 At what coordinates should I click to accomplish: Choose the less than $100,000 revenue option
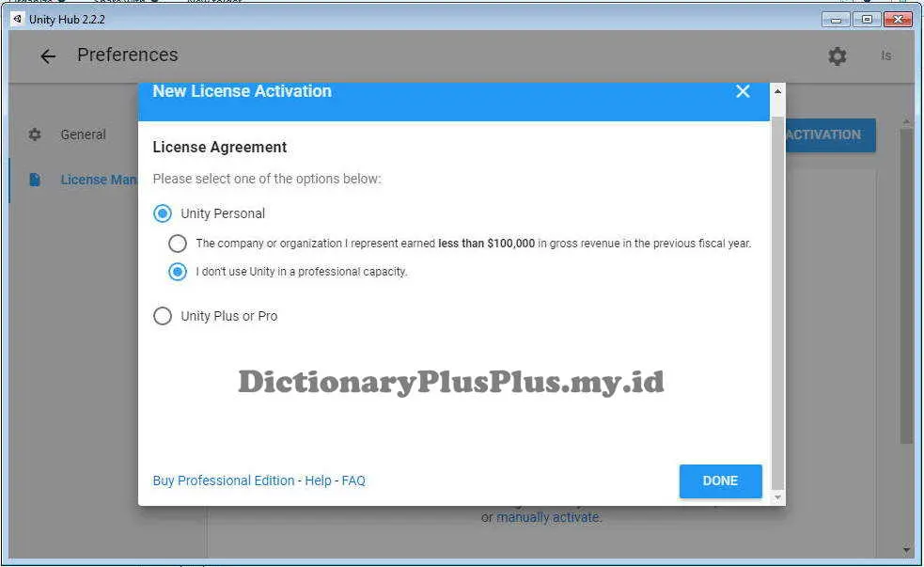pos(178,243)
